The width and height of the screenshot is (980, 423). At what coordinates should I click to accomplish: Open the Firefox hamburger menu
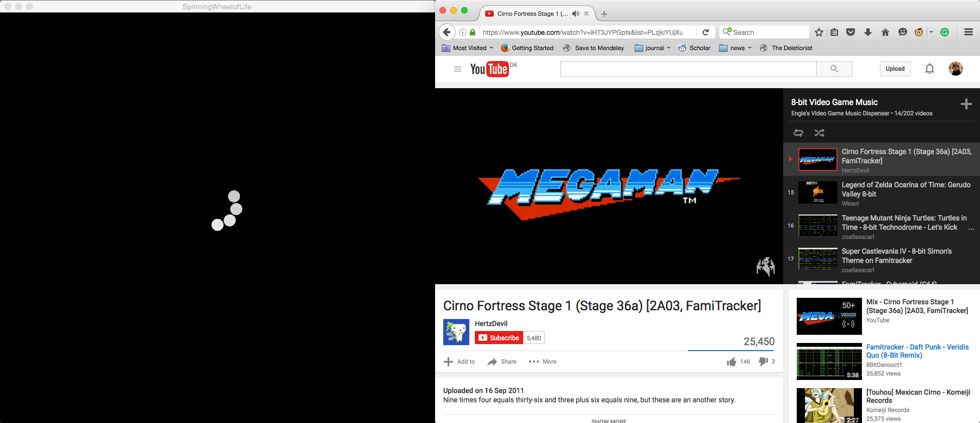[x=968, y=32]
